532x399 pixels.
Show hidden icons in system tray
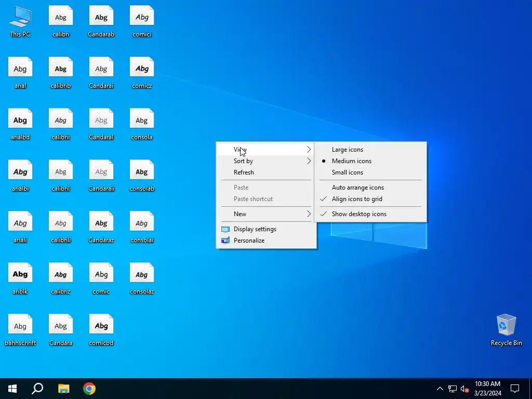coord(440,389)
